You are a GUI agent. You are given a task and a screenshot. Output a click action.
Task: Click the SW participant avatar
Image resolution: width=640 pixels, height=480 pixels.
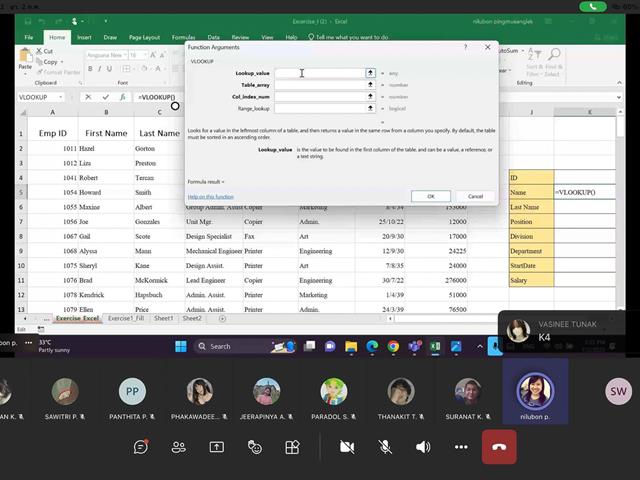click(618, 391)
